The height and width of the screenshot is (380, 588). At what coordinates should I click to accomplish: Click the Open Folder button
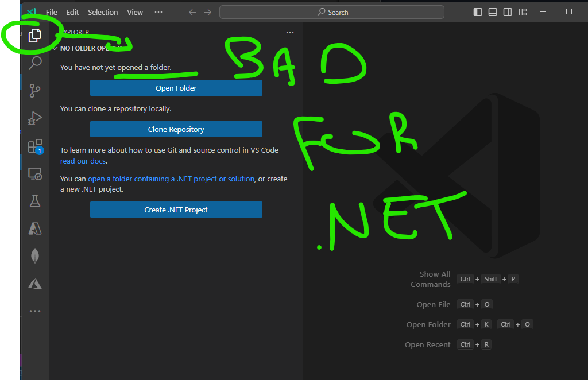click(176, 88)
